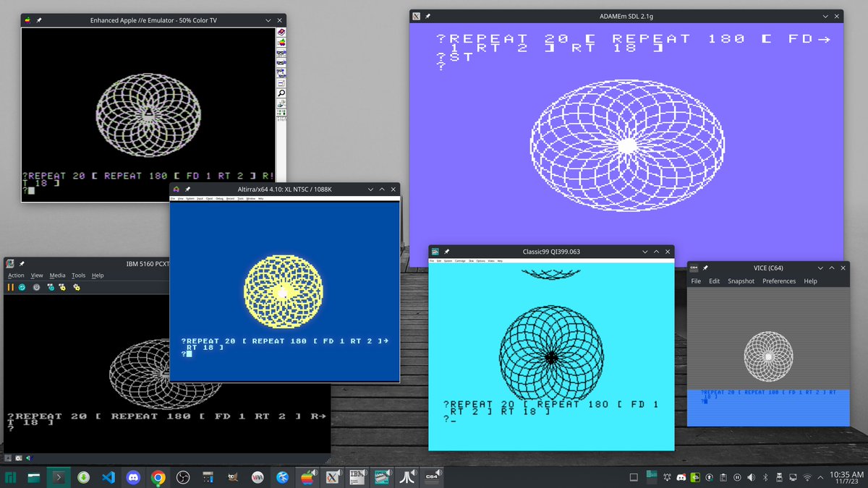This screenshot has width=868, height=488.
Task: Pause emulation in IBM 5160 toolbar
Action: click(11, 287)
